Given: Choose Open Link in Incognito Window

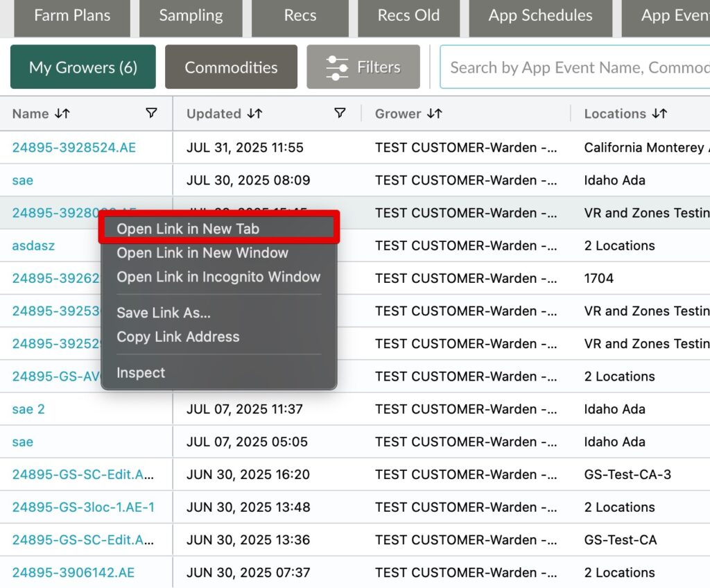Looking at the screenshot, I should click(218, 277).
